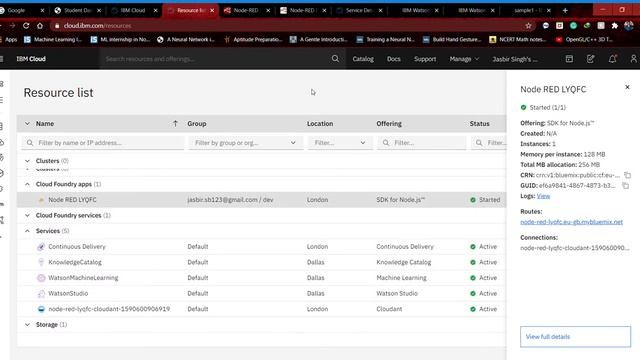Click the Filter by name or IP address field
Image resolution: width=640 pixels, height=360 pixels.
102,143
